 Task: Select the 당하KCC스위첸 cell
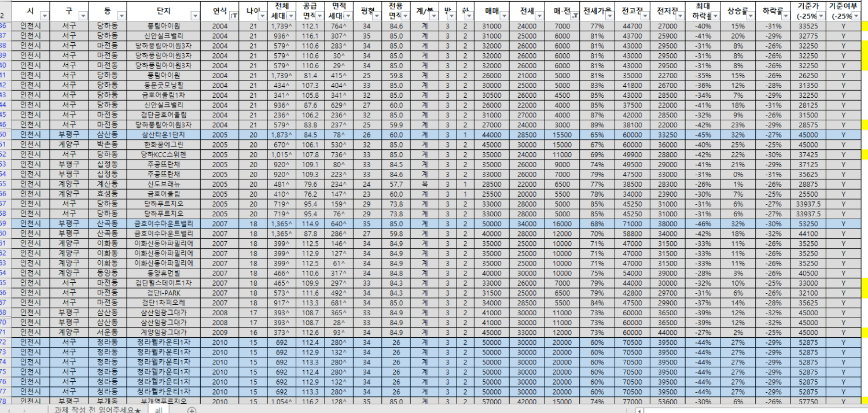point(164,154)
